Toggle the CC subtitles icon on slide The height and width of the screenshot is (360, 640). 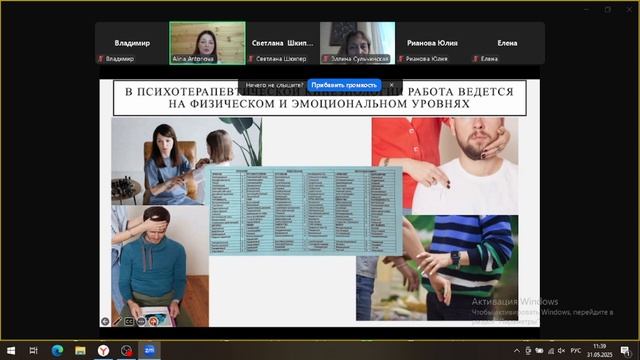click(x=129, y=321)
